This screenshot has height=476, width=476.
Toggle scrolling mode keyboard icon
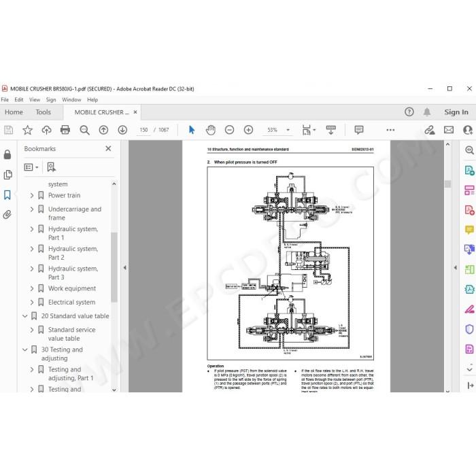pyautogui.click(x=331, y=130)
